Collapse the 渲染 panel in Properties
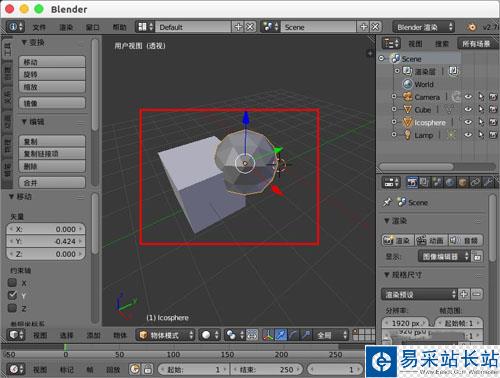 [387, 220]
